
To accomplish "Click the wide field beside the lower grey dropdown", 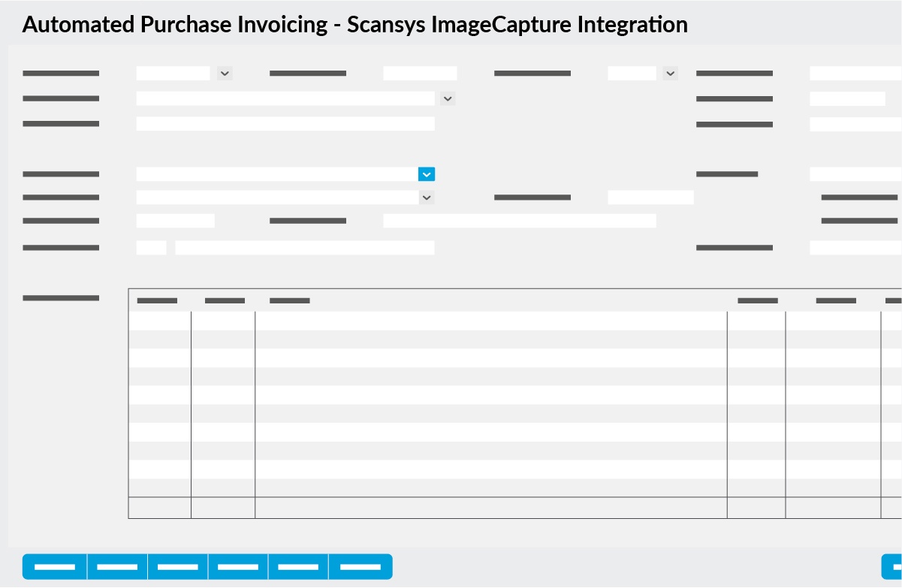I will coord(277,198).
